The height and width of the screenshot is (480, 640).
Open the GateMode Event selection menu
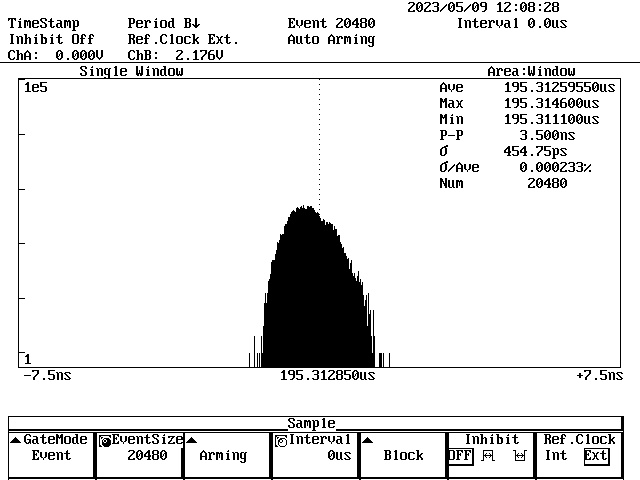click(52, 456)
